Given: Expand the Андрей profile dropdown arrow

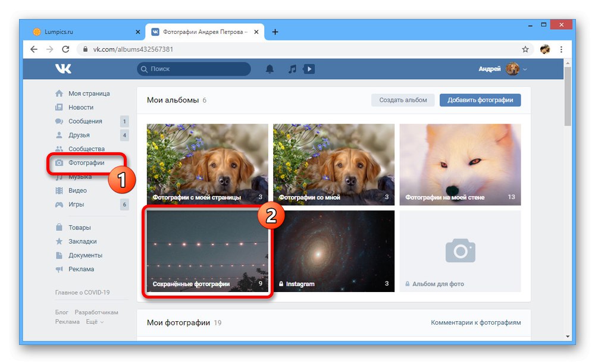Looking at the screenshot, I should [x=525, y=70].
